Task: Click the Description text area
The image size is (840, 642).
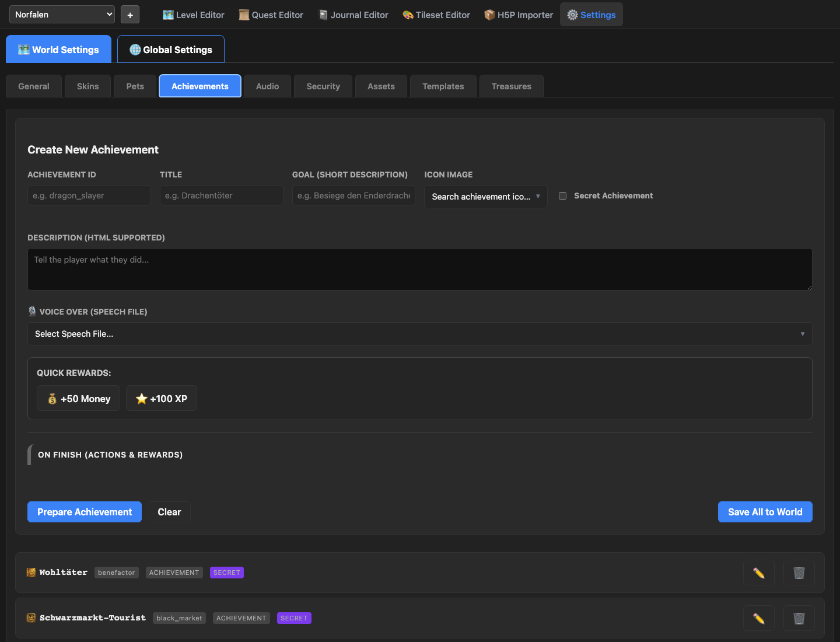Action: tap(419, 270)
